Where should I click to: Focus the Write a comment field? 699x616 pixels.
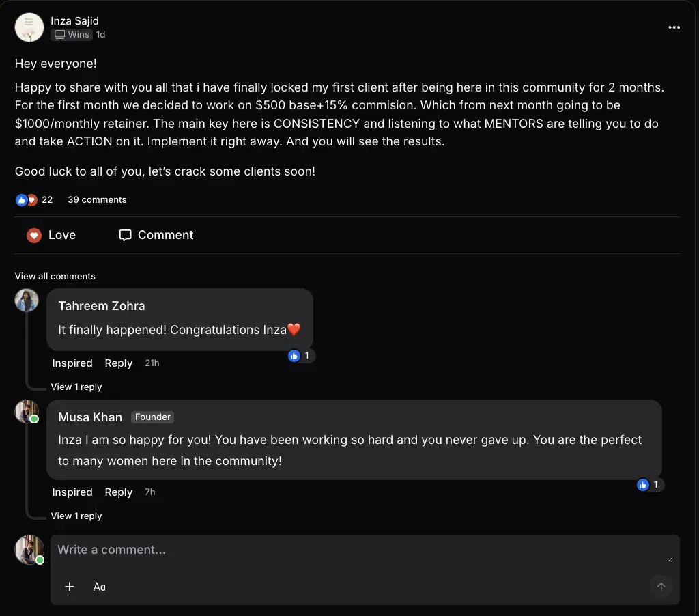point(355,550)
